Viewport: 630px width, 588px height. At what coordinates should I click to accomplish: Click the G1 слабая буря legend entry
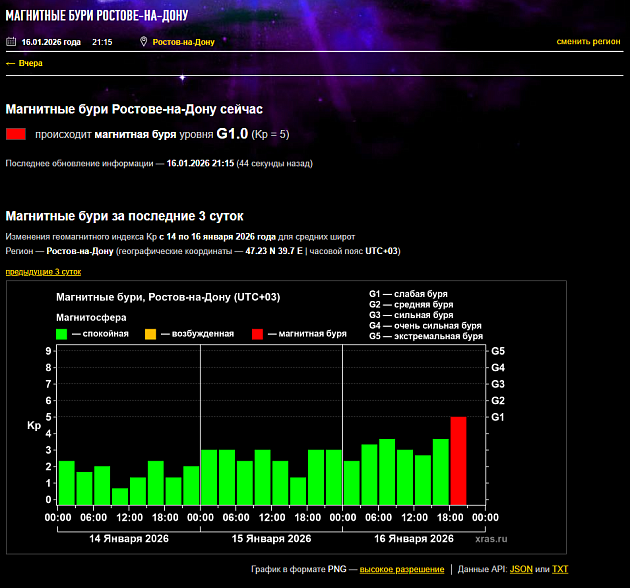[410, 293]
